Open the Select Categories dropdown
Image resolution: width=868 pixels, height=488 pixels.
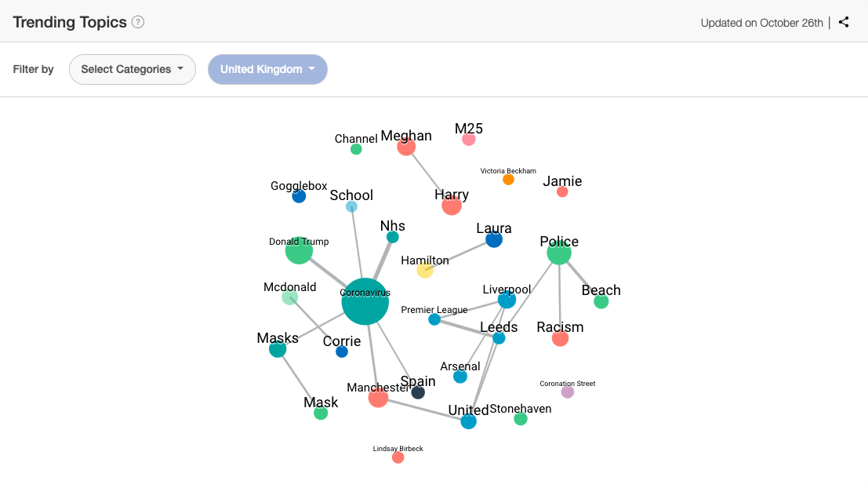(x=132, y=69)
